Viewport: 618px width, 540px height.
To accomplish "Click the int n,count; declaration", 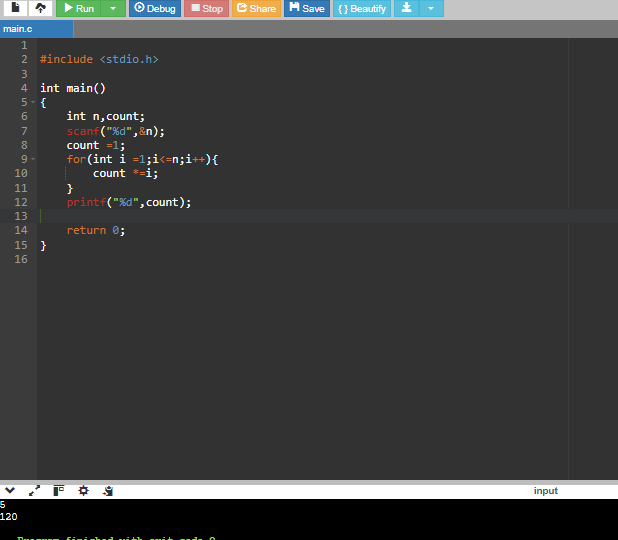I will coord(106,116).
